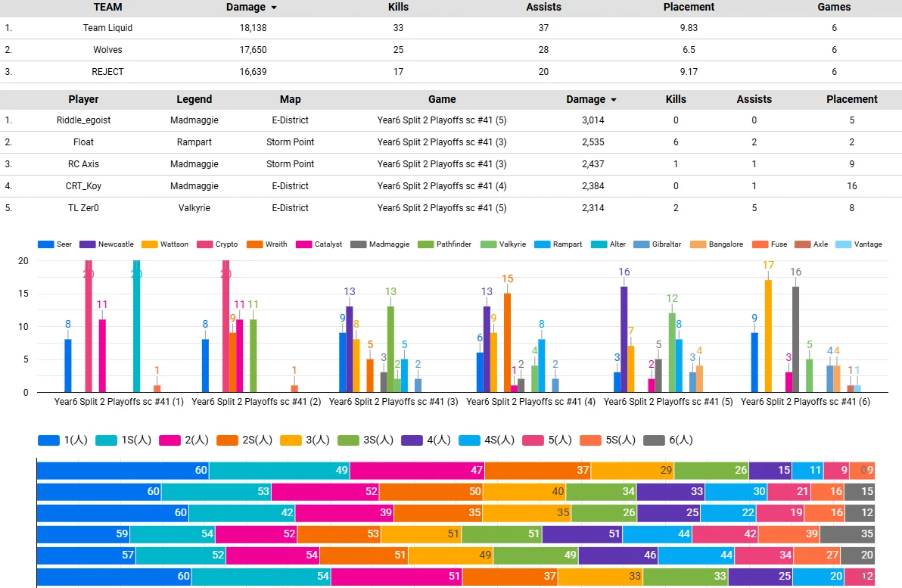This screenshot has height=588, width=902.
Task: Click the 3,014 damage value
Action: [x=593, y=120]
